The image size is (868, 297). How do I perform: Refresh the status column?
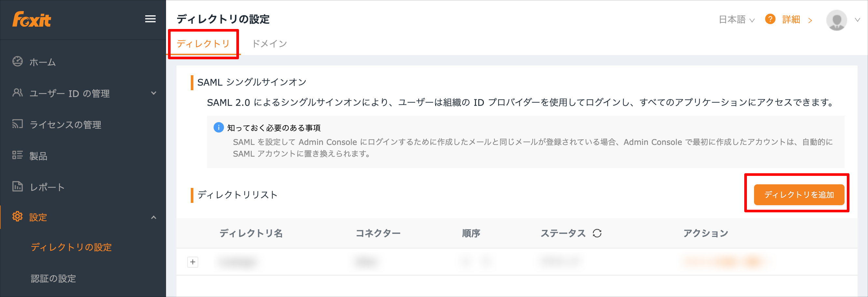(597, 233)
